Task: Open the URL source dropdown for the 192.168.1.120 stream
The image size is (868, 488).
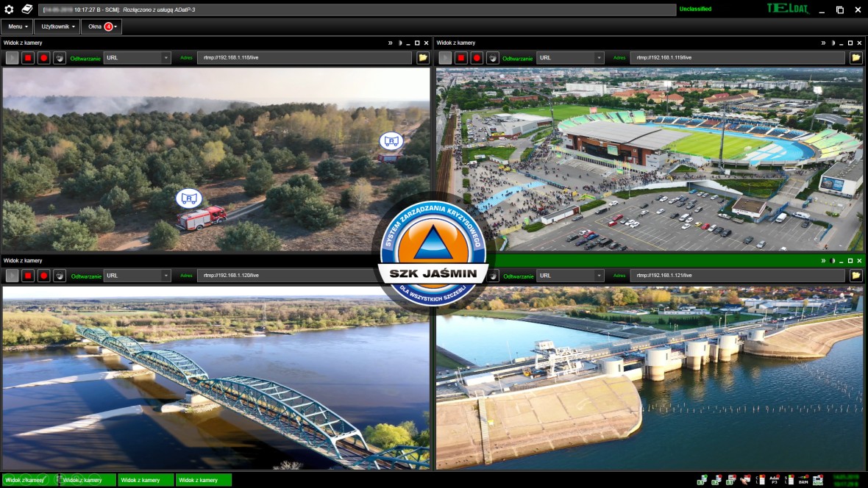Action: [138, 276]
